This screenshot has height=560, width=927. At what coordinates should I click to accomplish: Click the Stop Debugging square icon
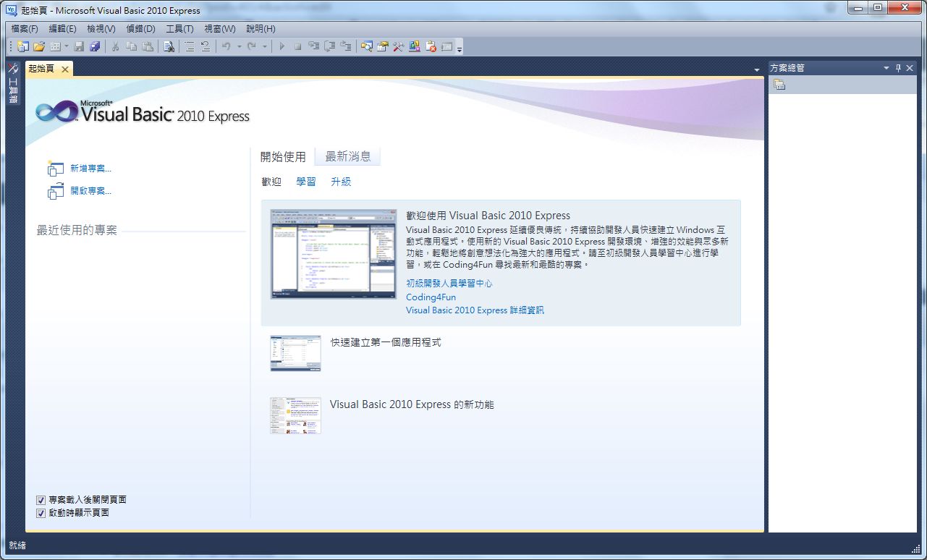coord(297,47)
